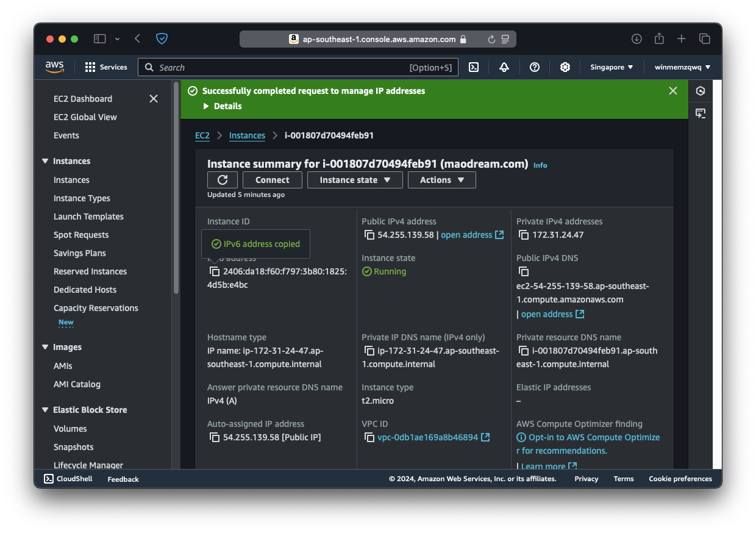This screenshot has height=533, width=756.
Task: Open Snapshots in sidebar
Action: [x=74, y=447]
